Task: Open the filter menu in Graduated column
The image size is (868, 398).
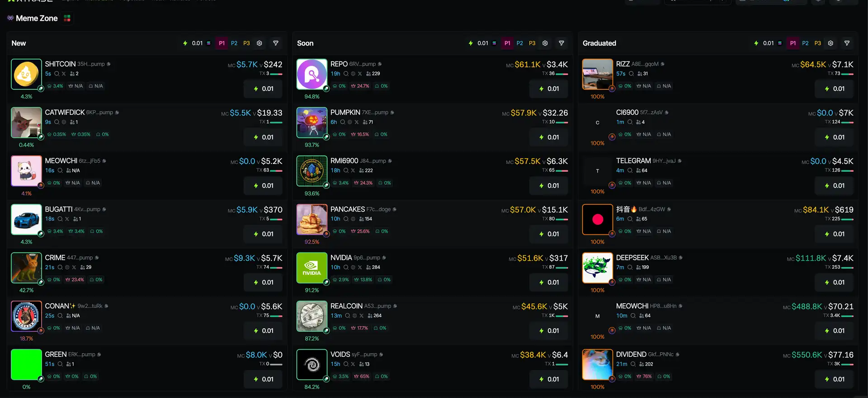Action: [847, 43]
